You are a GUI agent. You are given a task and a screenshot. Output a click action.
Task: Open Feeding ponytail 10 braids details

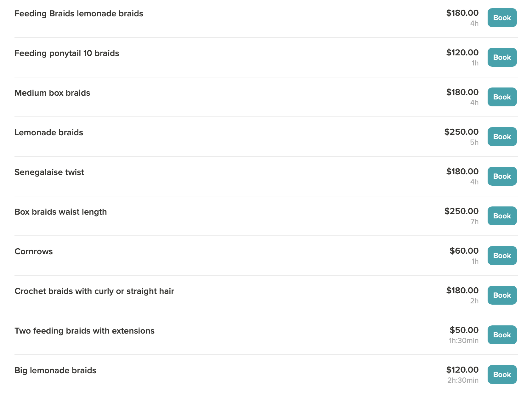tap(67, 53)
